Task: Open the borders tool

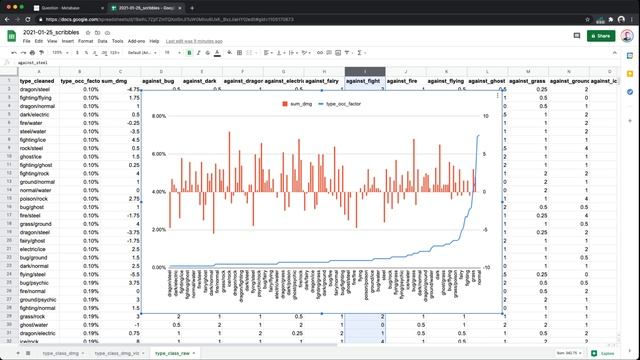Action: [x=240, y=53]
